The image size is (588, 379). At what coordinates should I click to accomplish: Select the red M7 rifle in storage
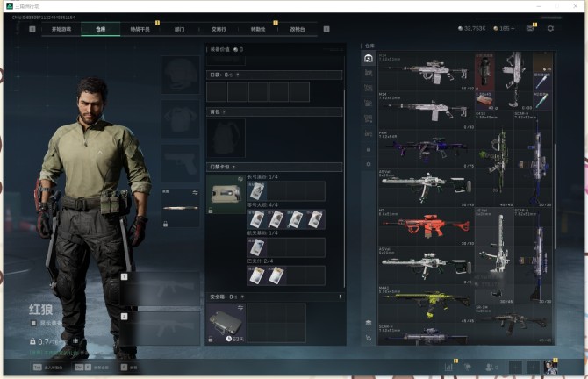point(427,226)
